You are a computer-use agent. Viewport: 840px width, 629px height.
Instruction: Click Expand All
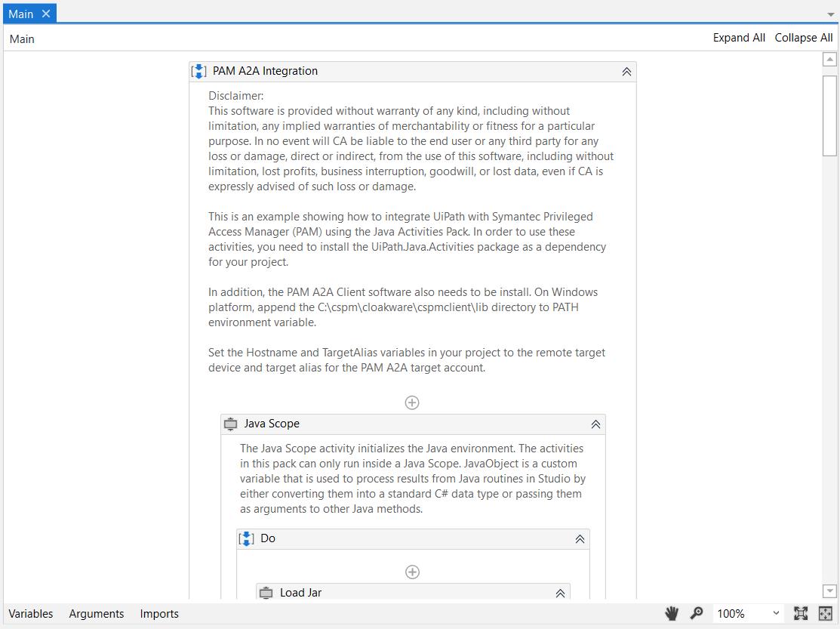tap(739, 37)
